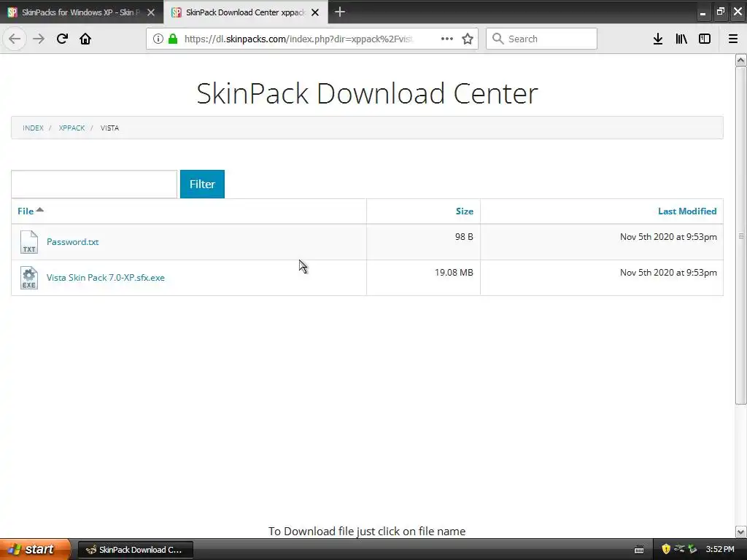Screen dimensions: 747x560
Task: Click the green secure connection padlock
Action: click(173, 39)
